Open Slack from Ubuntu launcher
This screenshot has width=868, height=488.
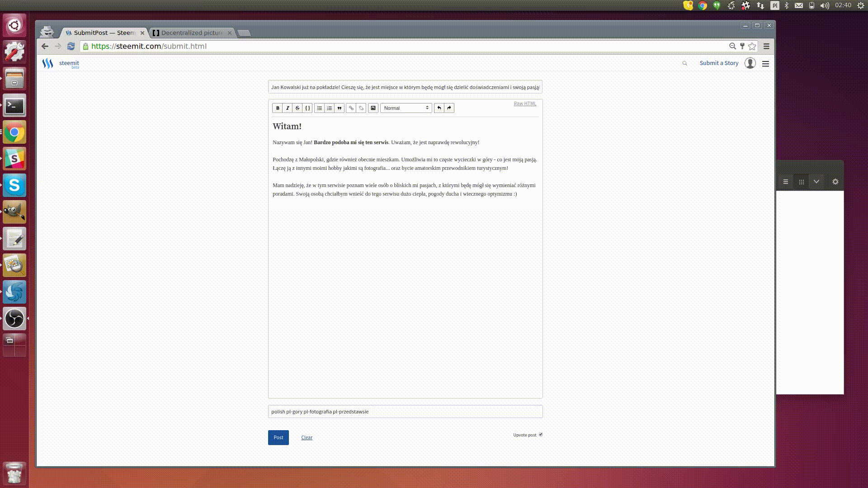coord(14,159)
